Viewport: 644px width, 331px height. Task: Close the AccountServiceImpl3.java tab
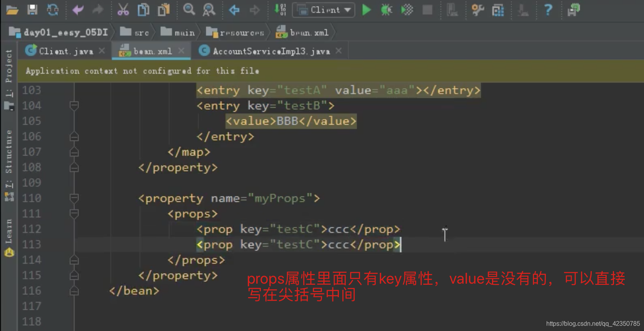(x=339, y=51)
